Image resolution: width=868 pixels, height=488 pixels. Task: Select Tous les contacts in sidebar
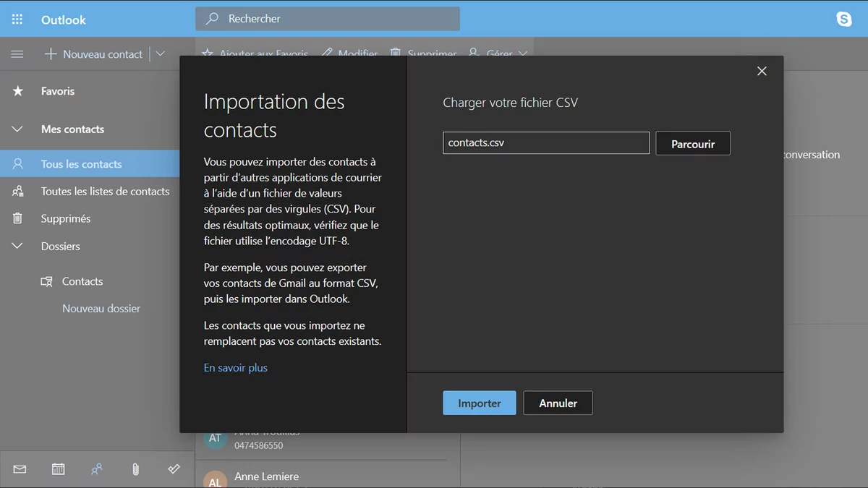click(81, 164)
